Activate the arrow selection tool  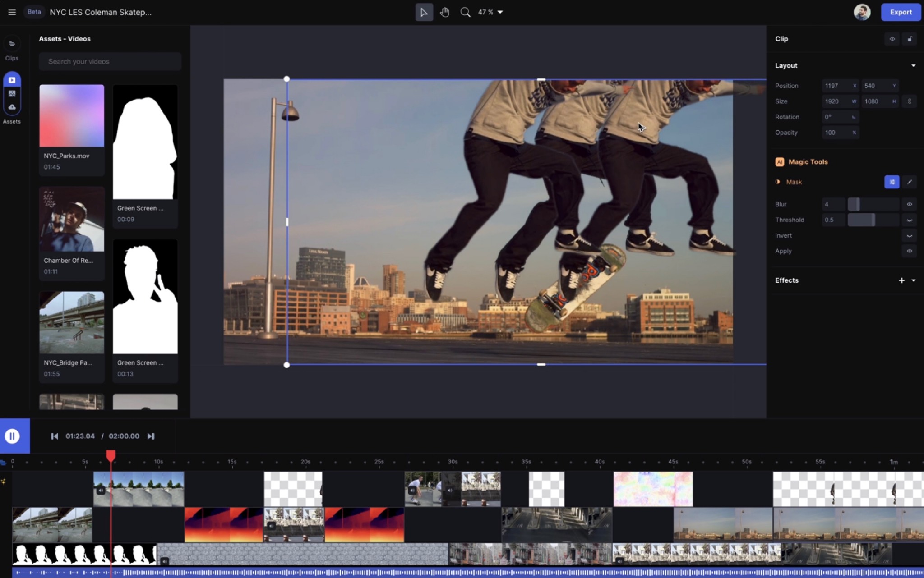pyautogui.click(x=424, y=12)
